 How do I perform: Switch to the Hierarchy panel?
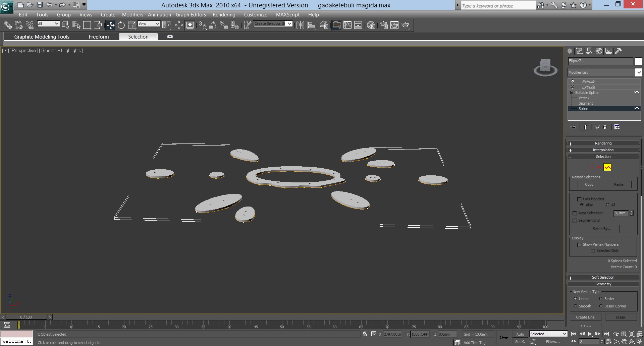[x=589, y=51]
